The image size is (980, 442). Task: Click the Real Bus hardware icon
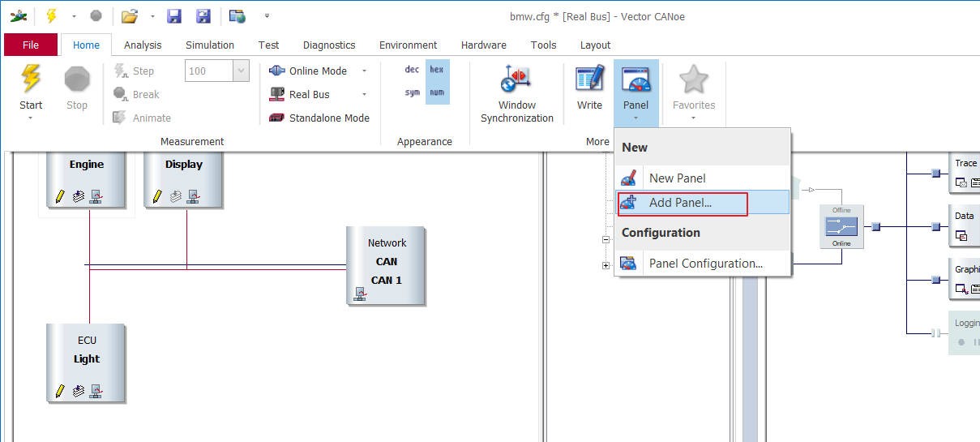276,94
